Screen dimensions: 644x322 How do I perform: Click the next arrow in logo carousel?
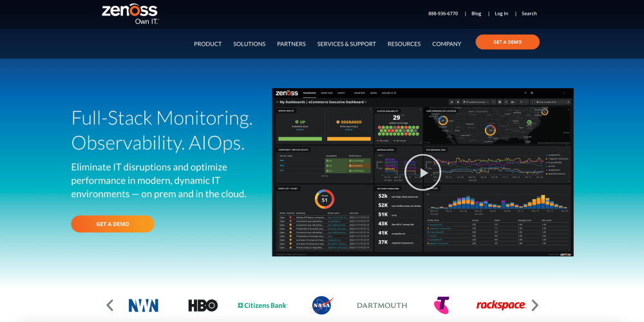(x=535, y=305)
